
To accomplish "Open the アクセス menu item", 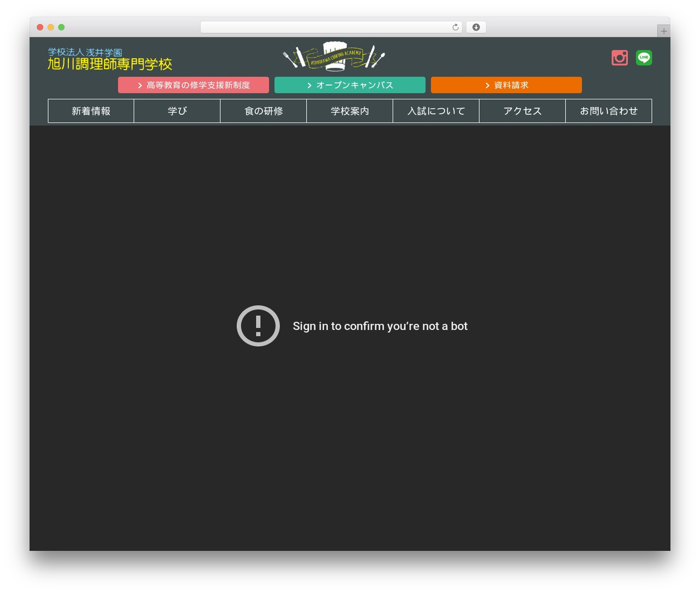I will (523, 111).
